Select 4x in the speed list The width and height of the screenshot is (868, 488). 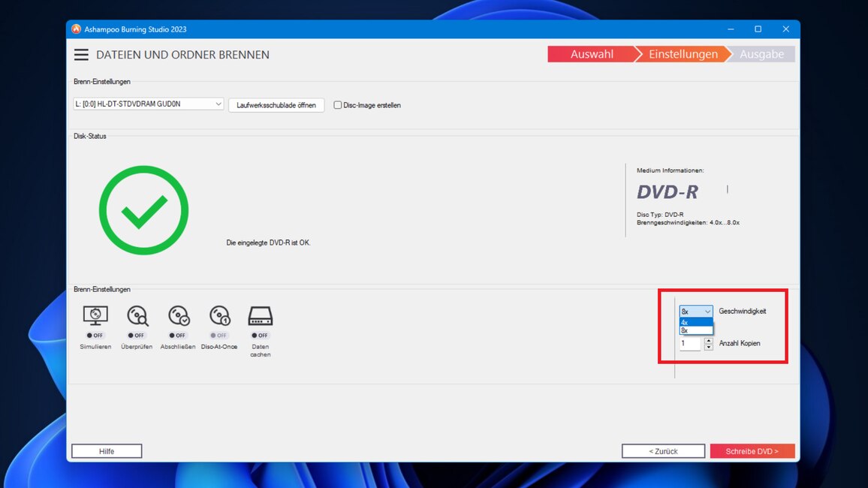695,322
